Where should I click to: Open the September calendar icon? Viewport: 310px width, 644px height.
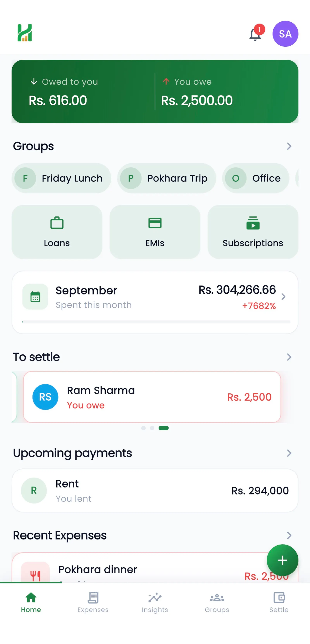pyautogui.click(x=35, y=297)
